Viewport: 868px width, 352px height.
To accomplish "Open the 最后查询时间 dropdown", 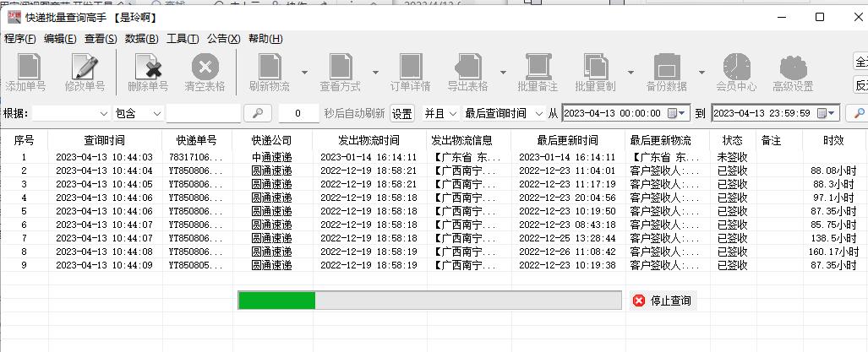I will 505,113.
